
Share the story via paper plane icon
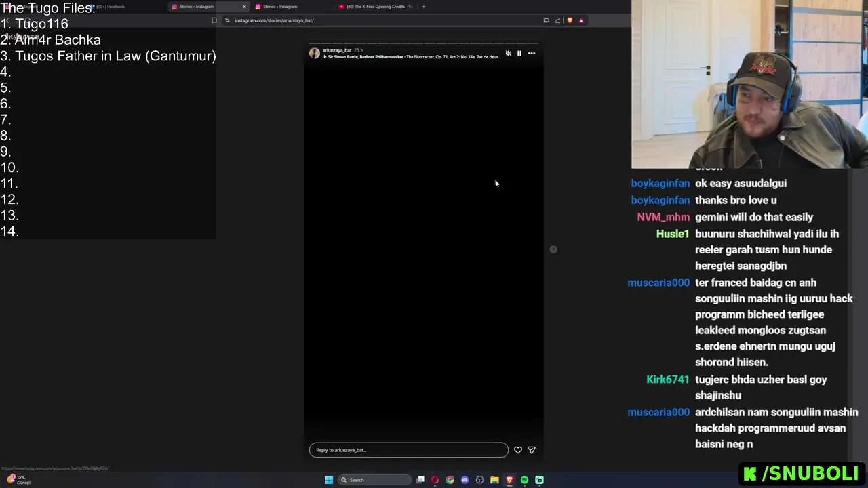[x=532, y=450]
